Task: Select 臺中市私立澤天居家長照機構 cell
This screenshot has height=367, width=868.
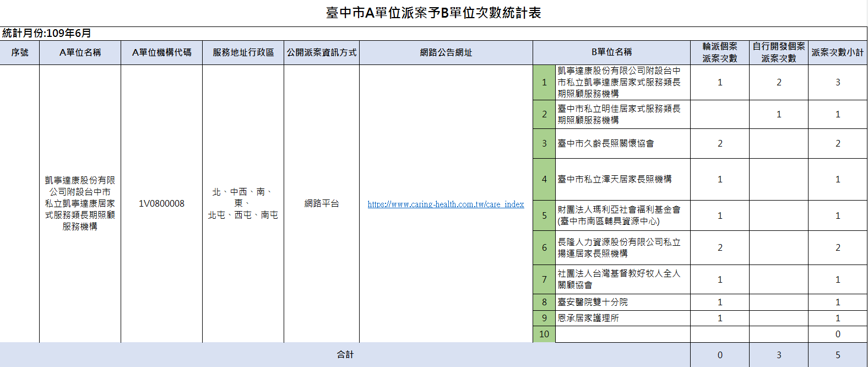Action: coord(622,179)
